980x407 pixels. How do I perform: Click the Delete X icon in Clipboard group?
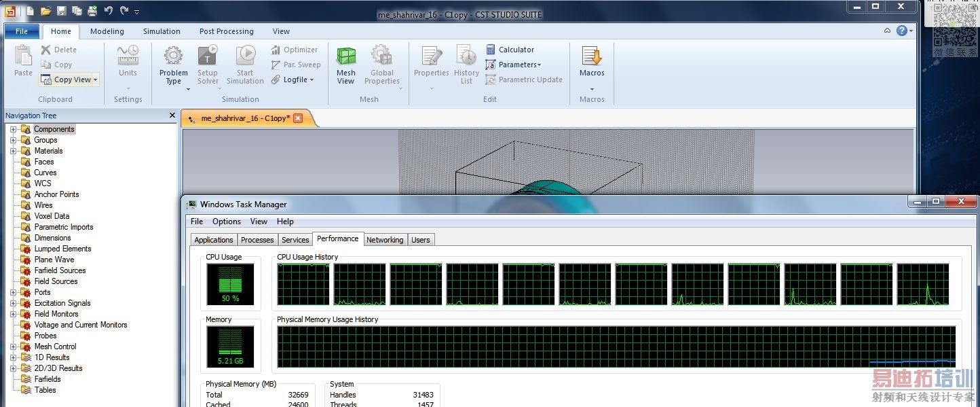45,50
